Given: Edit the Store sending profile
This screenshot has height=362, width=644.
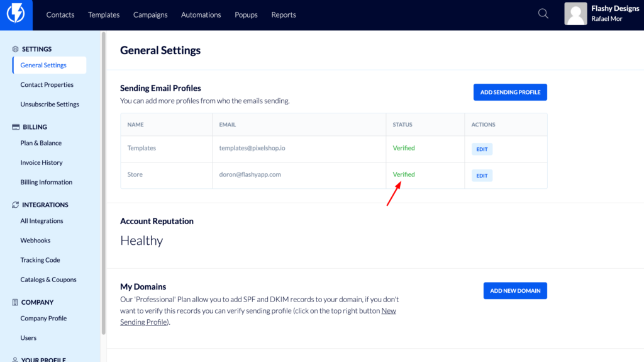Looking at the screenshot, I should click(x=482, y=176).
